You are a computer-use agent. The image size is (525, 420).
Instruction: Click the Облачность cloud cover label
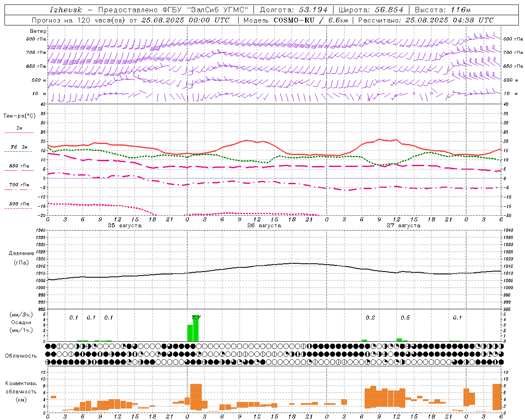click(21, 356)
